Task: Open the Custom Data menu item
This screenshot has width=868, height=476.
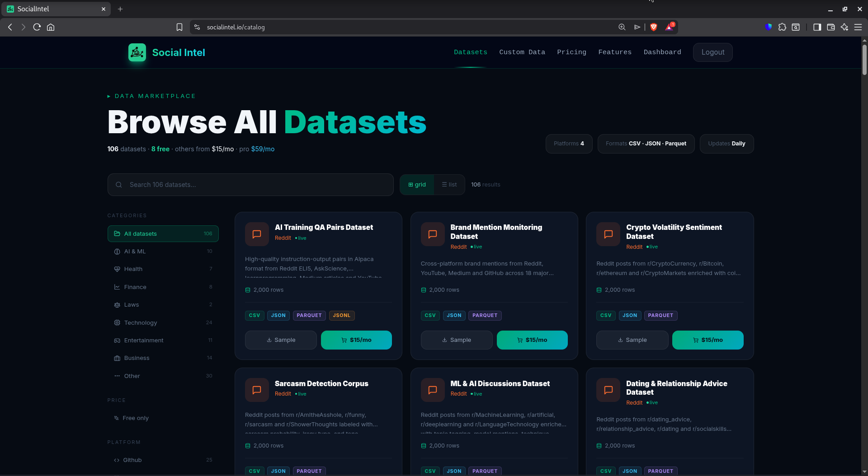Action: 522,52
